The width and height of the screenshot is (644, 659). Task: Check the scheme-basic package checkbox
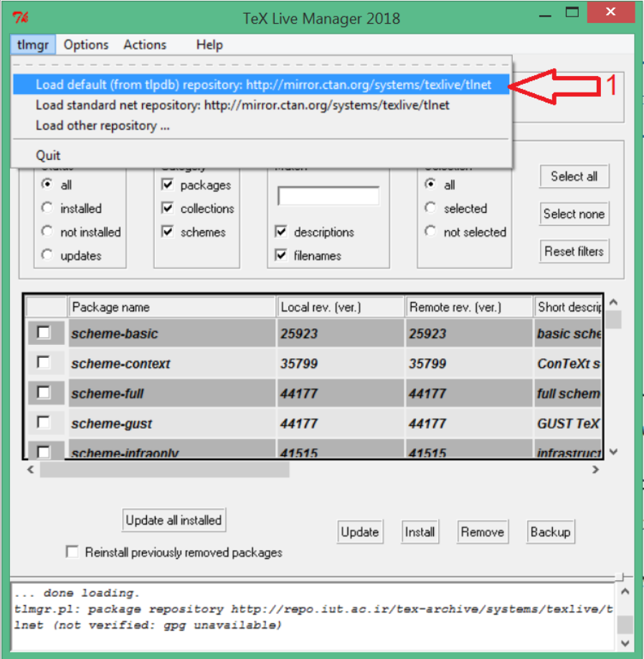tap(44, 333)
